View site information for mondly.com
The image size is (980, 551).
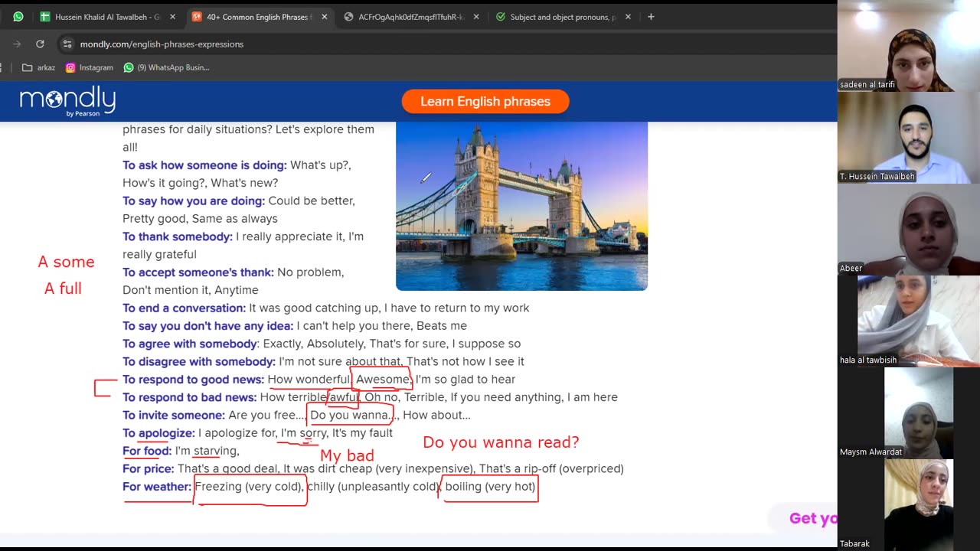coord(67,44)
